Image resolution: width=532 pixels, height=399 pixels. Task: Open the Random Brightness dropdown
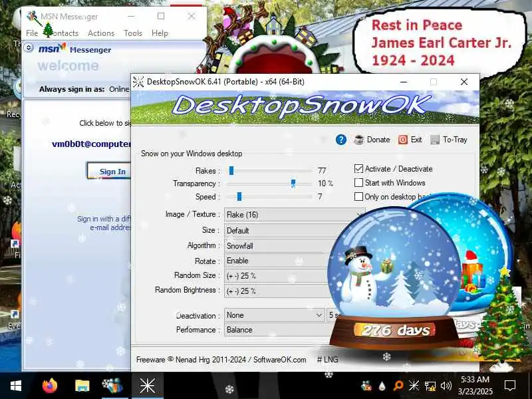pos(277,291)
